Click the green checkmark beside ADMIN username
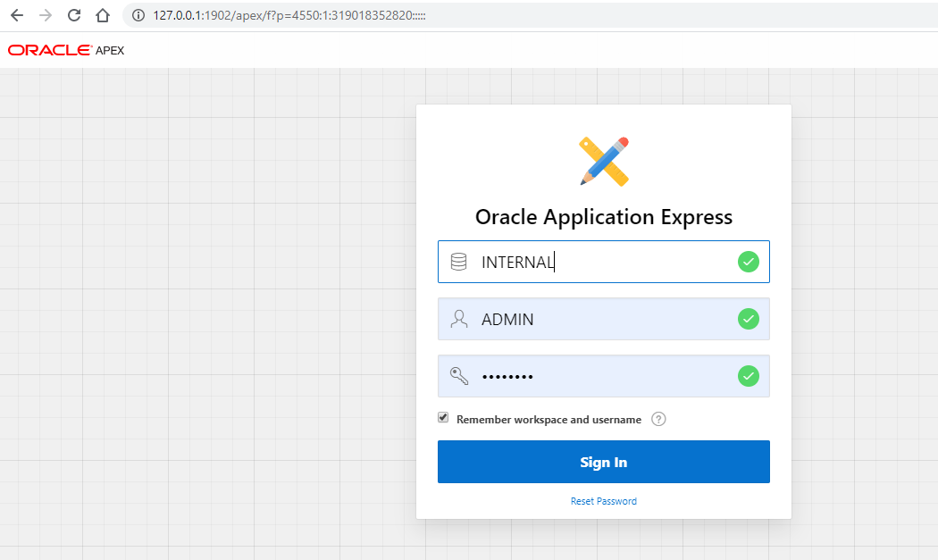The width and height of the screenshot is (938, 560). tap(748, 319)
